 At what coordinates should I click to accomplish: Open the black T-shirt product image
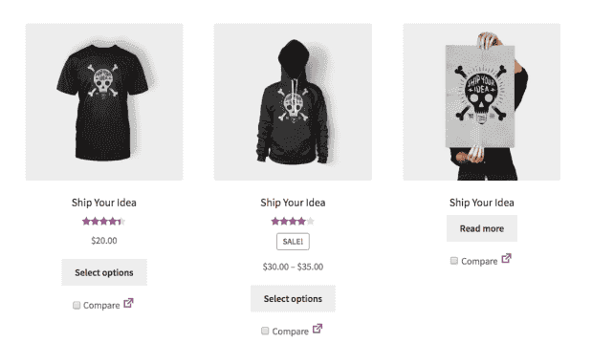104,102
